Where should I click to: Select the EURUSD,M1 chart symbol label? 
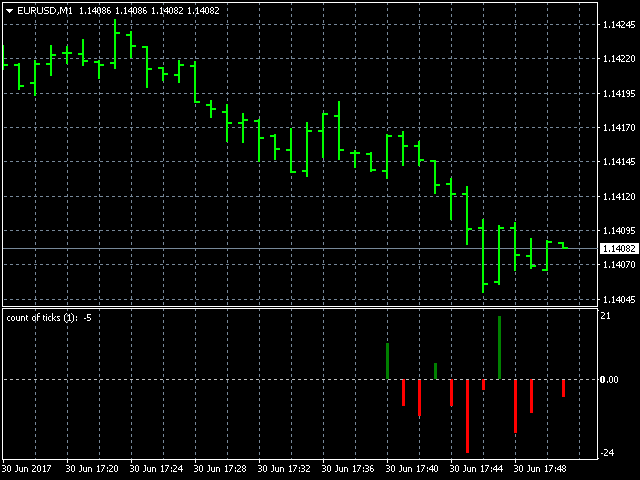(45, 11)
